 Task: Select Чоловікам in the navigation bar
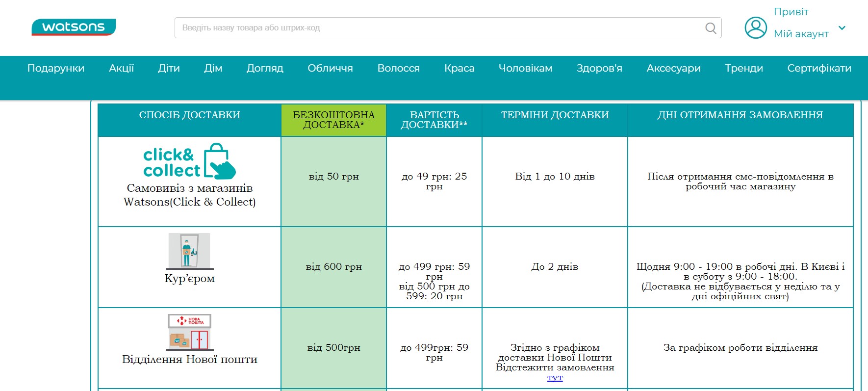525,68
